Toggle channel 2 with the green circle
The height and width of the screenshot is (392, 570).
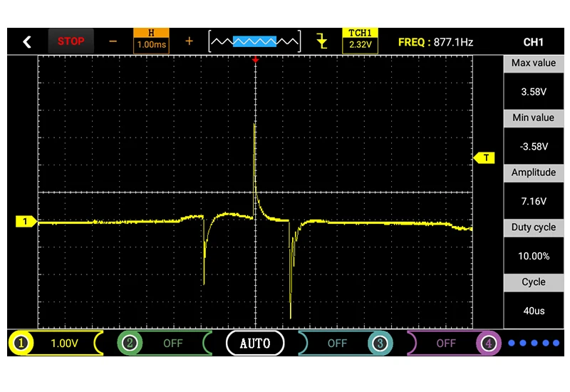coord(130,343)
